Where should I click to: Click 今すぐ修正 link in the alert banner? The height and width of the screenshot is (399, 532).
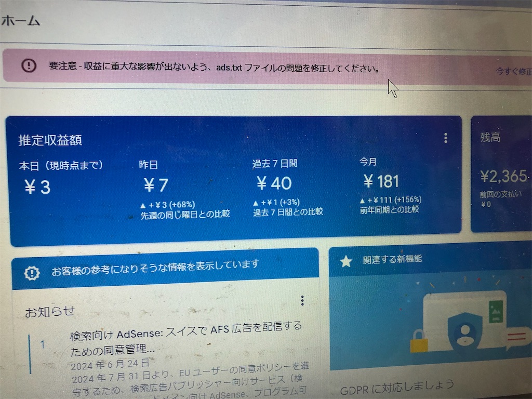(x=514, y=71)
